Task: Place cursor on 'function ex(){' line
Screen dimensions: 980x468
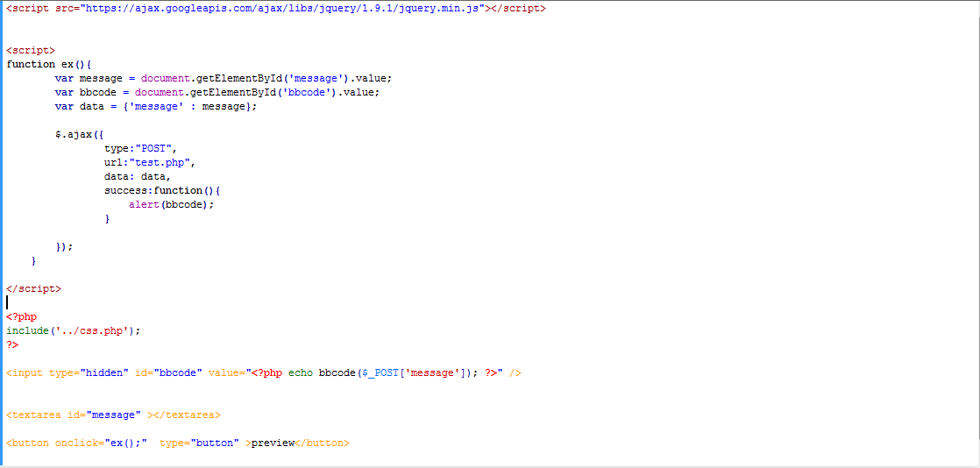Action: (49, 64)
